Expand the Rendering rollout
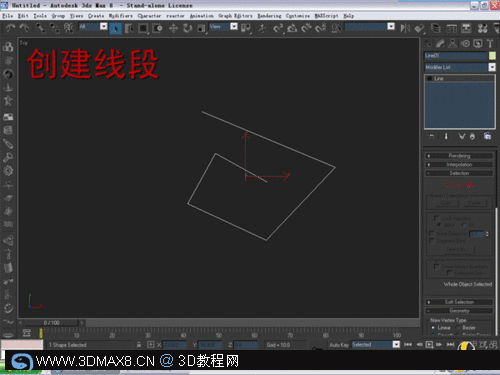 tap(459, 156)
